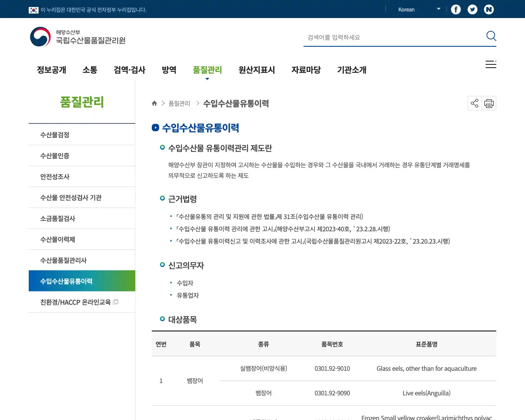
Task: Click the 표준품명 column header
Action: point(427,344)
